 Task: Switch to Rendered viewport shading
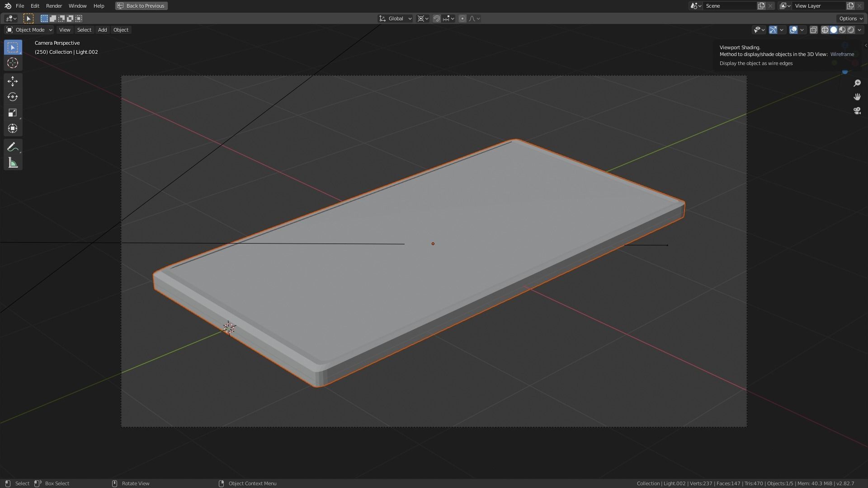(x=851, y=30)
